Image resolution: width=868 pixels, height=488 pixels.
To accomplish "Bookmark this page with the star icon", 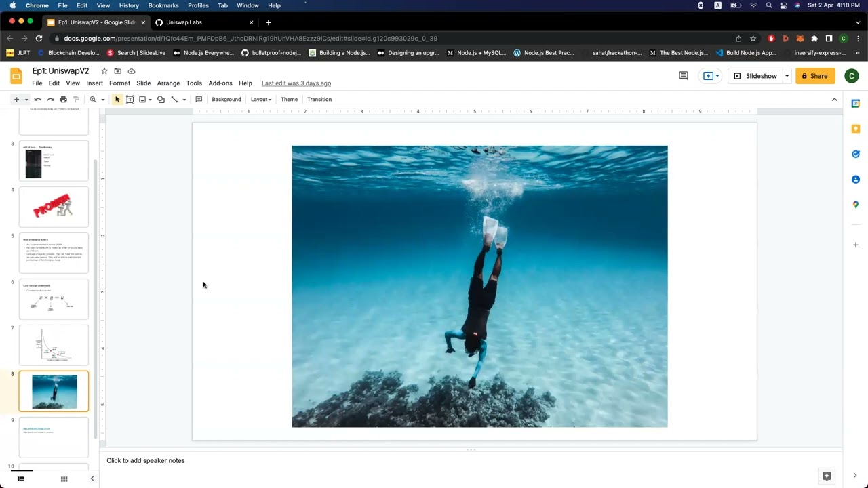I will pyautogui.click(x=753, y=39).
